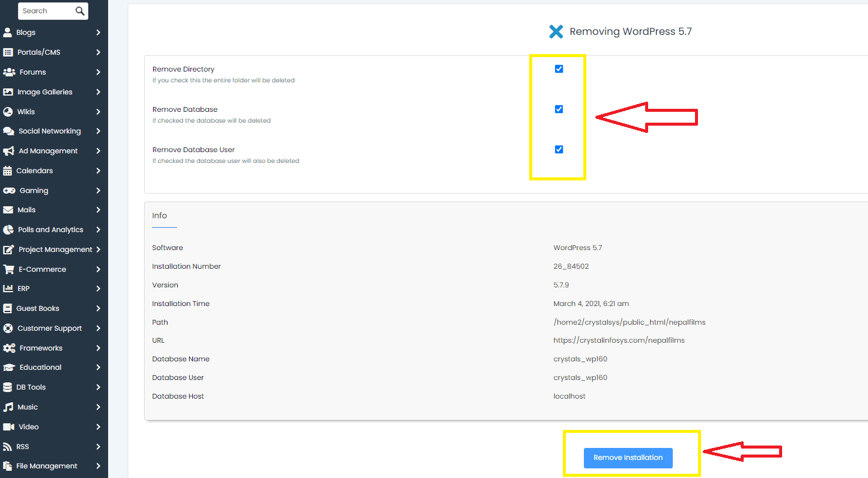Click the Info section heading
The width and height of the screenshot is (868, 478).
(x=160, y=215)
